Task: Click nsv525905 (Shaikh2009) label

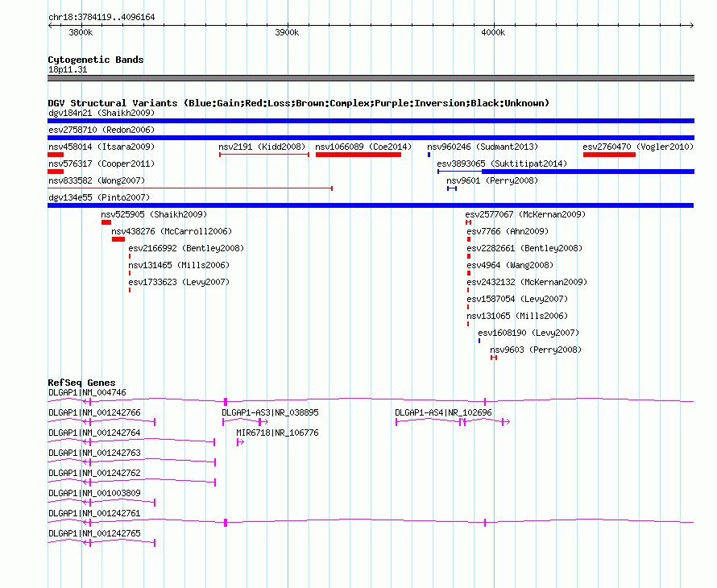Action: click(154, 214)
